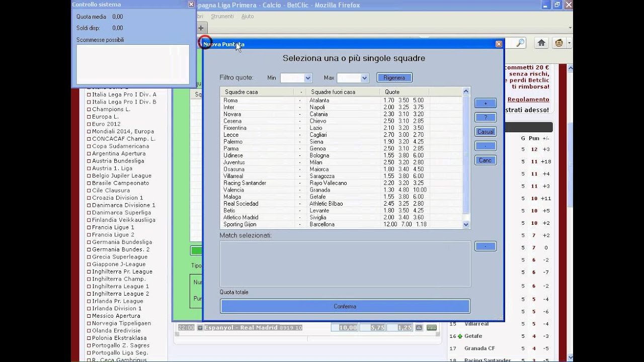The height and width of the screenshot is (362, 644).
Task: Click minus button beside Match selezionati box
Action: tap(486, 246)
